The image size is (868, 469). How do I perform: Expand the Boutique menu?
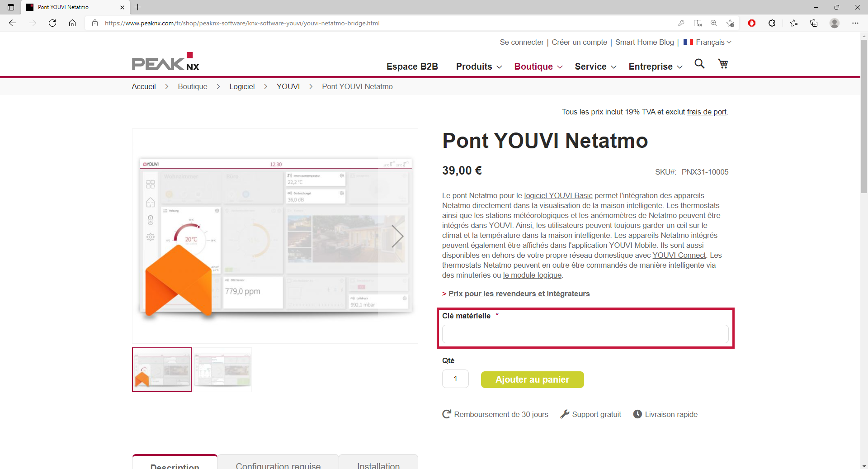pyautogui.click(x=538, y=66)
